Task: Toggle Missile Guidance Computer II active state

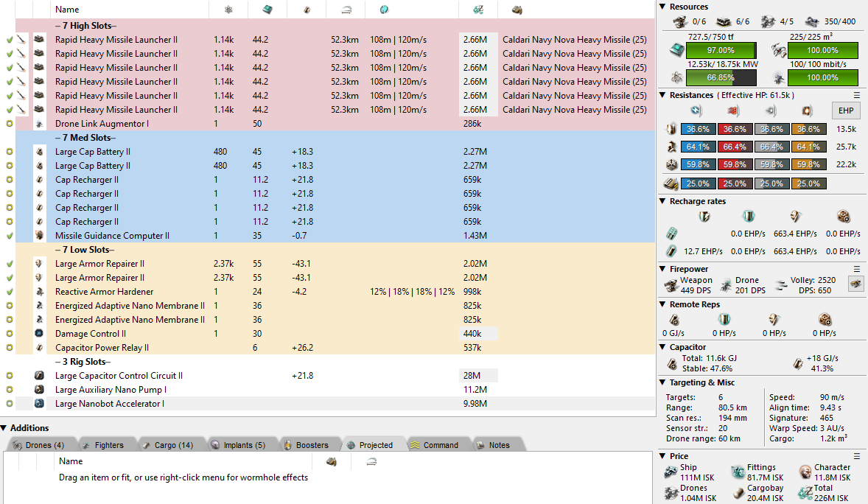Action: 10,236
